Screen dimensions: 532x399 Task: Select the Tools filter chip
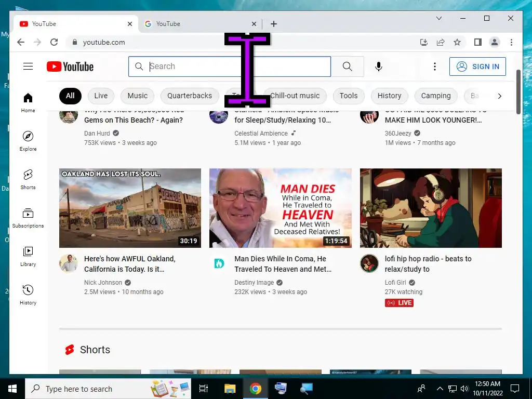(349, 96)
